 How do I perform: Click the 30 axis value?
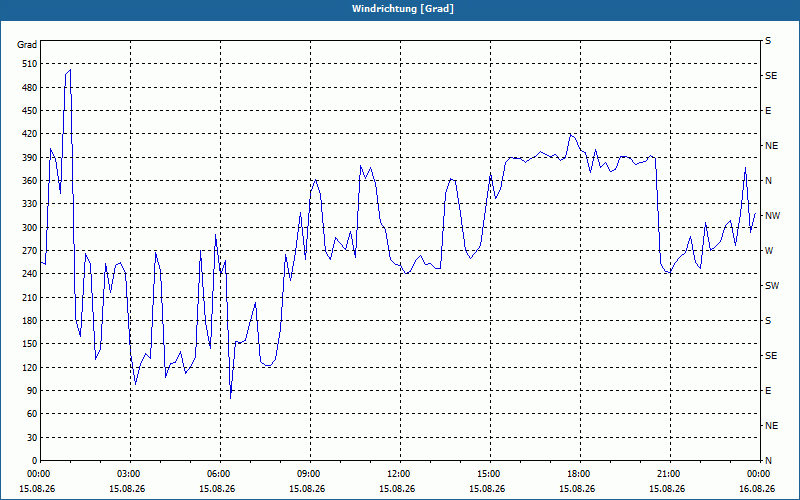[x=32, y=437]
